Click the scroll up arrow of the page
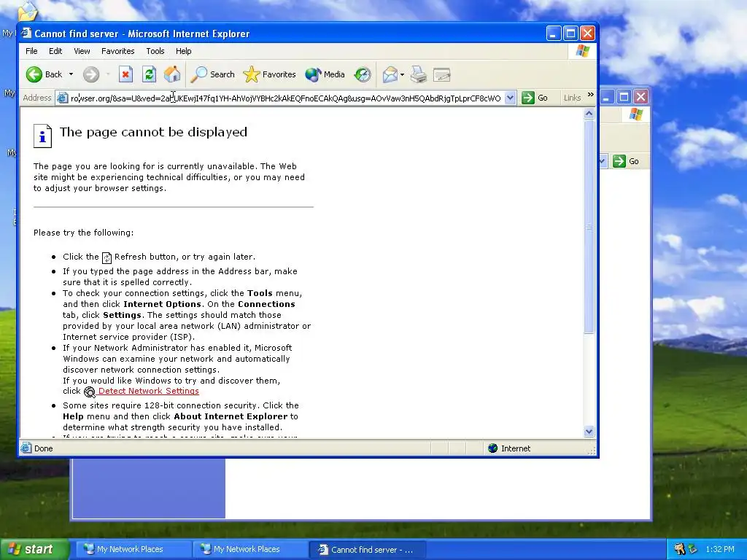 coord(589,114)
